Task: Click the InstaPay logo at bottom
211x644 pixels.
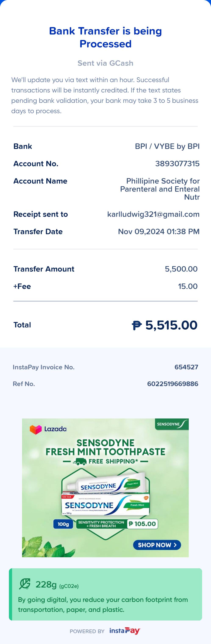Action: [x=125, y=631]
